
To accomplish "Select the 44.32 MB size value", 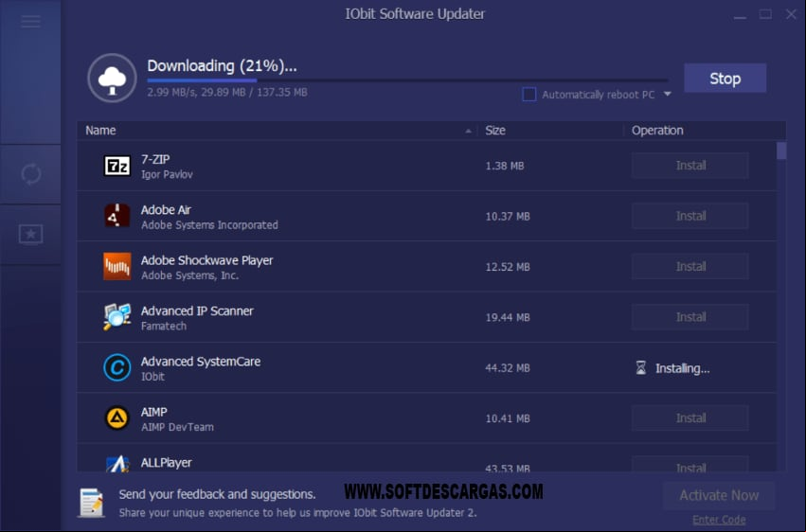I will [508, 368].
